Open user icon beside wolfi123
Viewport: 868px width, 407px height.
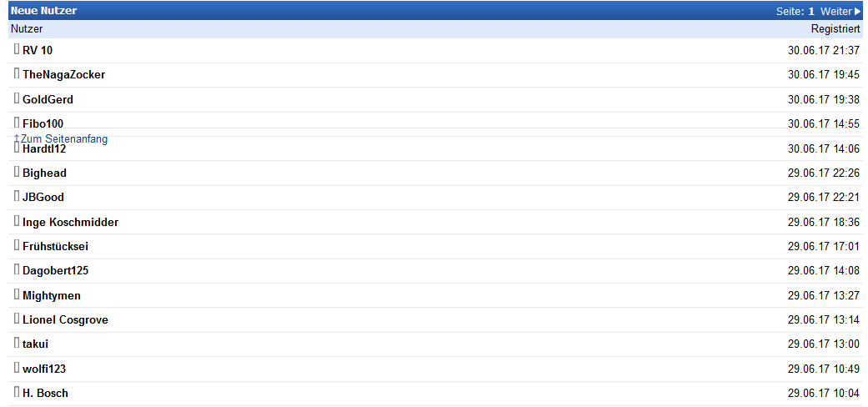(x=17, y=368)
